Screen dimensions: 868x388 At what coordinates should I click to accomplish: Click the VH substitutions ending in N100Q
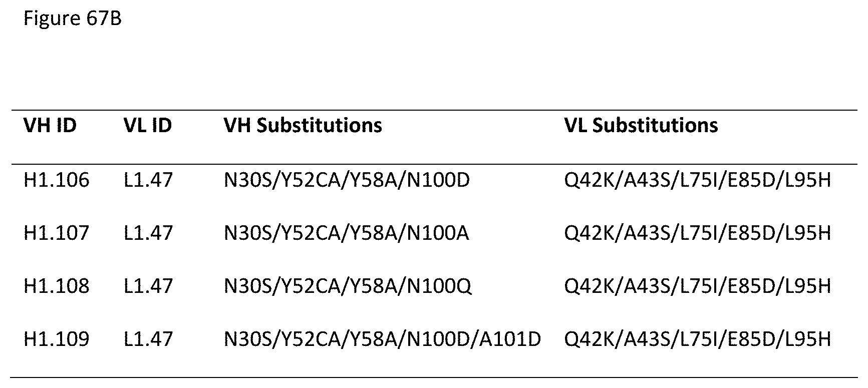coord(348,286)
